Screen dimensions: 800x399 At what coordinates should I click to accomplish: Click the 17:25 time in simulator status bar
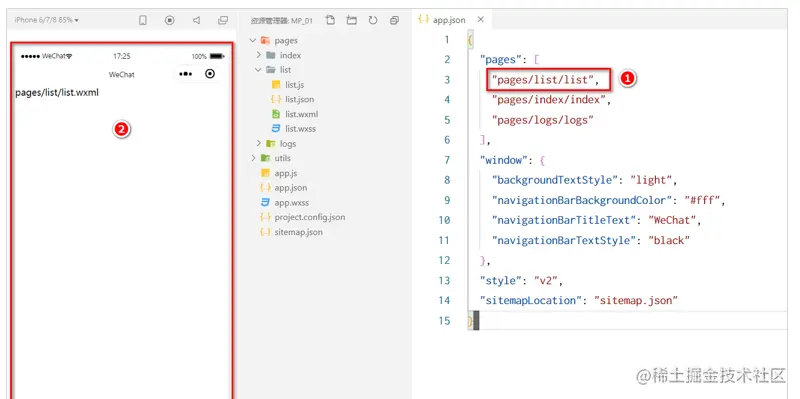point(121,56)
